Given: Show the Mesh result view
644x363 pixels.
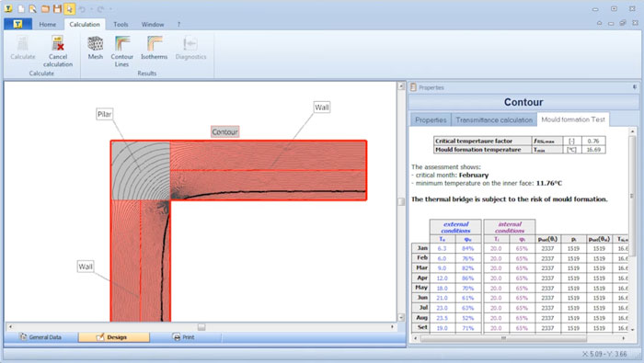Looking at the screenshot, I should pyautogui.click(x=96, y=48).
